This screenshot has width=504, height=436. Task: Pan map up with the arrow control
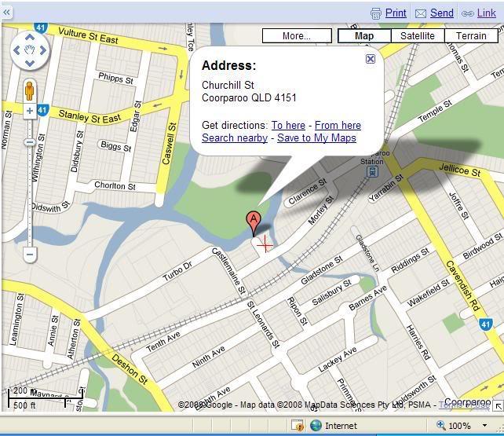pyautogui.click(x=30, y=37)
